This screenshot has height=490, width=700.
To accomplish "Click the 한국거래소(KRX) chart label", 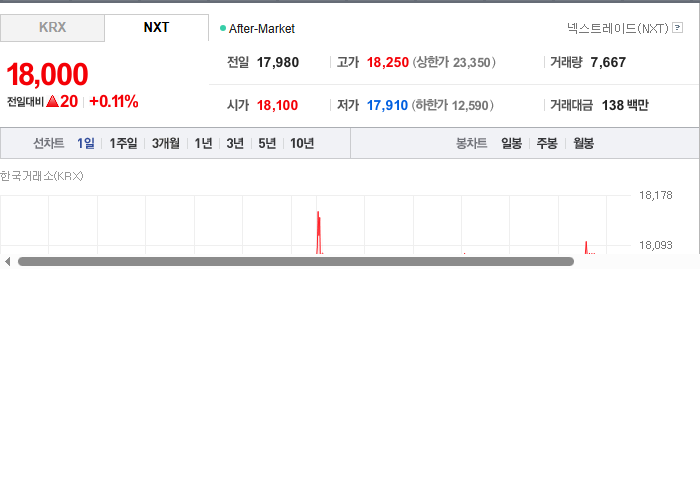I will tap(42, 176).
